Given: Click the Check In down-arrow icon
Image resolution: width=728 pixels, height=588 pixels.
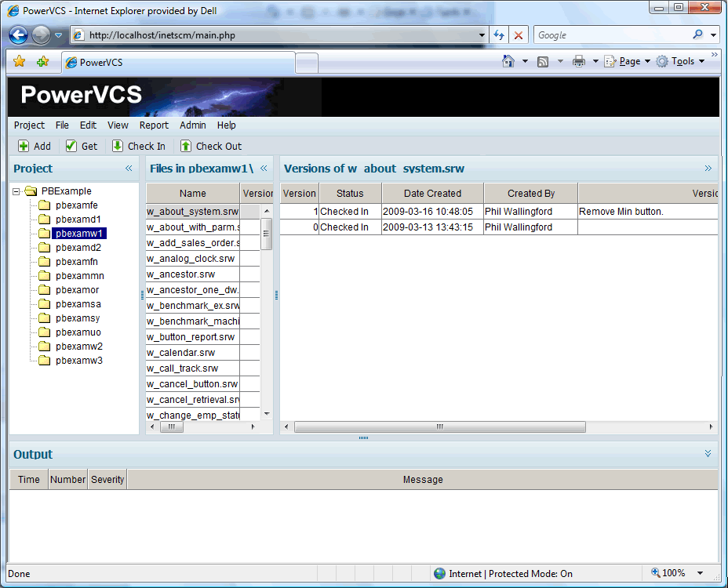Looking at the screenshot, I should (118, 146).
